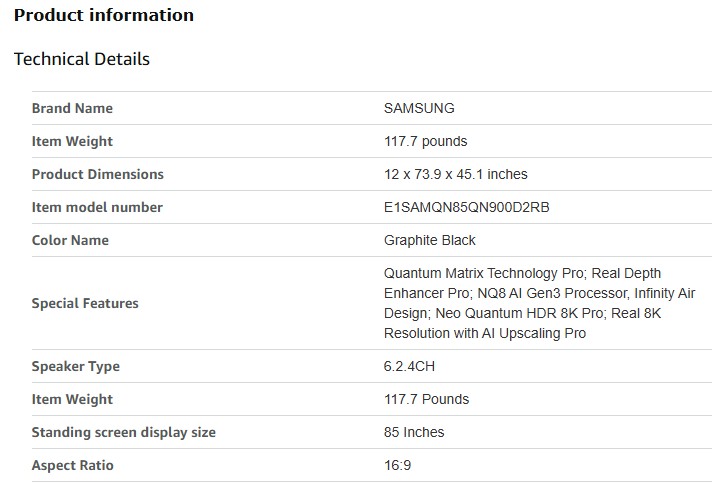Viewport: 717px width, 487px height.
Task: Click the 16:9 aspect ratio value
Action: (397, 465)
